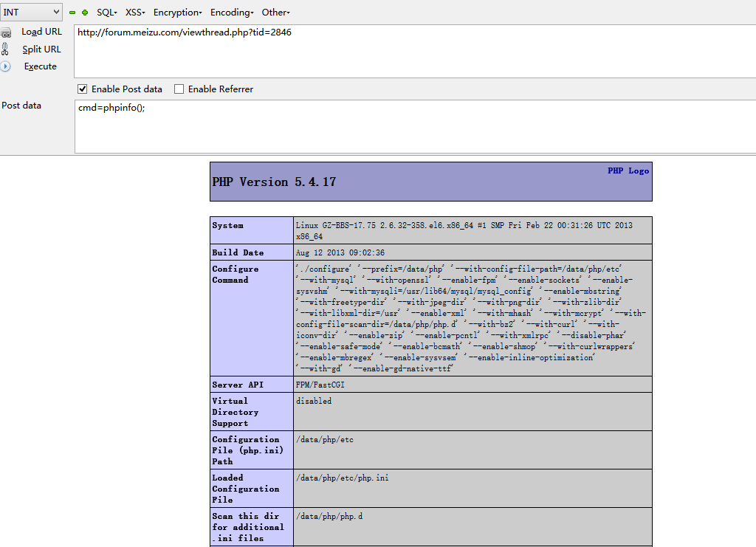756x547 pixels.
Task: Click the Split URL button label
Action: pyautogui.click(x=41, y=49)
